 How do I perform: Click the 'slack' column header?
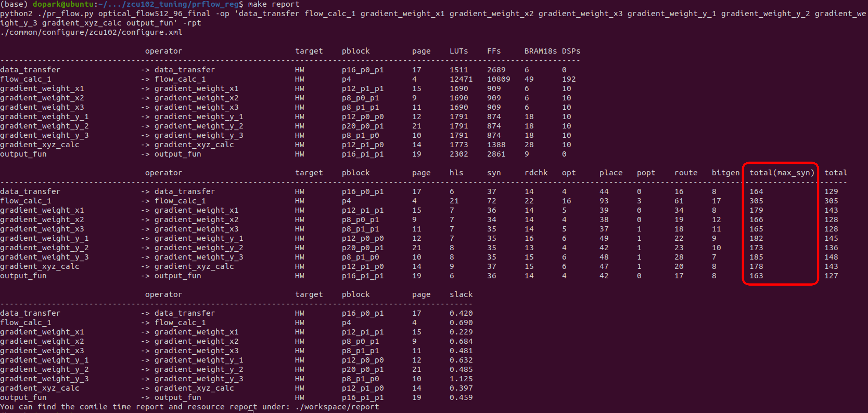click(x=461, y=294)
